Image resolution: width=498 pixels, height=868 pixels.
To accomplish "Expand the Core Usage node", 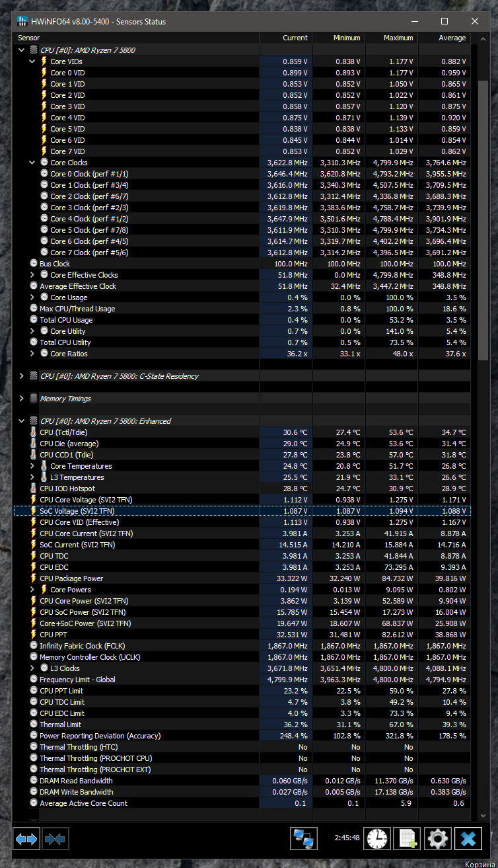I will (32, 297).
